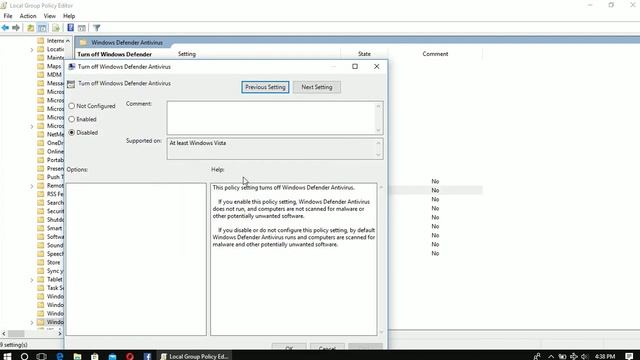Open Facebook app from taskbar
The height and width of the screenshot is (360, 640).
click(147, 356)
